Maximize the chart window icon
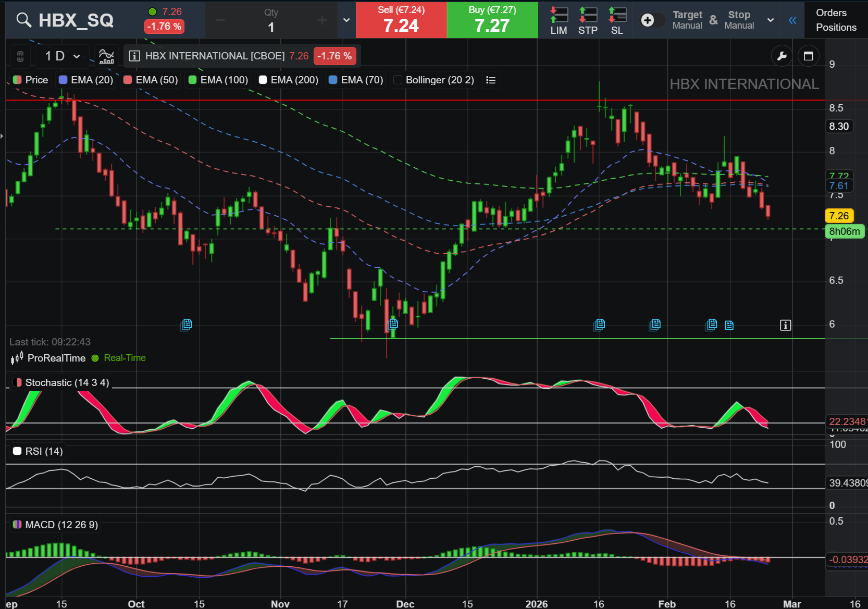This screenshot has height=609, width=868. pos(808,56)
